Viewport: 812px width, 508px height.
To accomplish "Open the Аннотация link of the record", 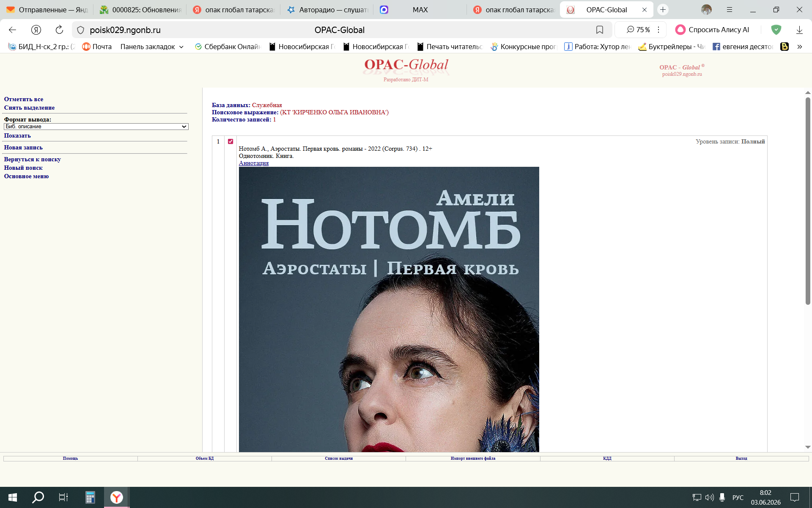I will (254, 163).
